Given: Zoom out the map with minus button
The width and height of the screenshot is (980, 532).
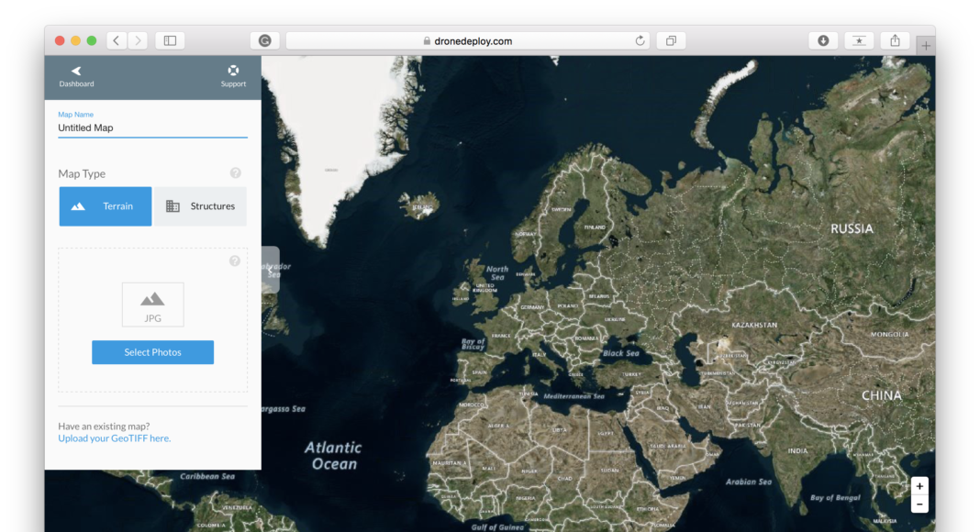Looking at the screenshot, I should point(919,504).
